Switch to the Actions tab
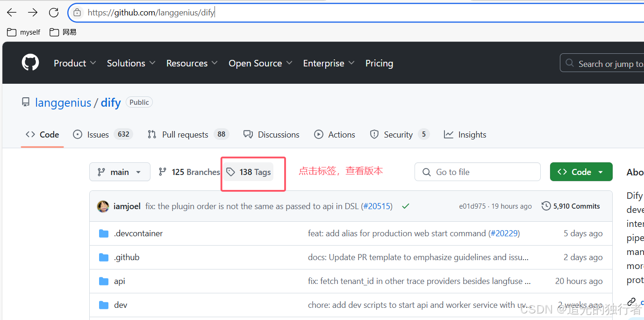 point(335,135)
